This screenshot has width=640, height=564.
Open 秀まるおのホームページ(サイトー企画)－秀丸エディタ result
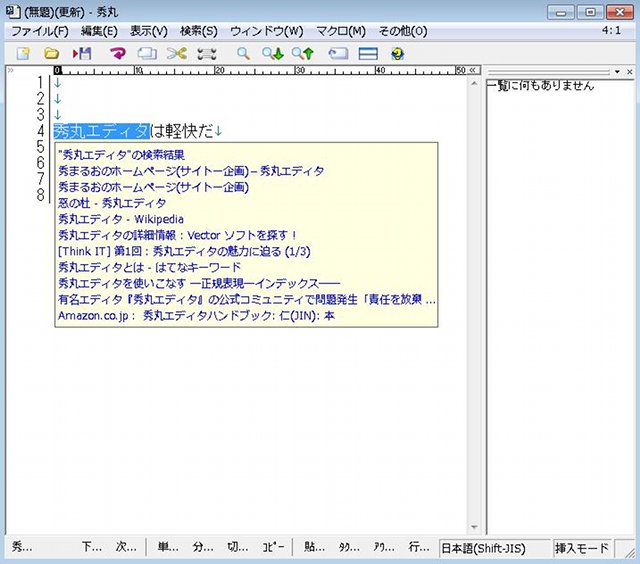point(191,171)
